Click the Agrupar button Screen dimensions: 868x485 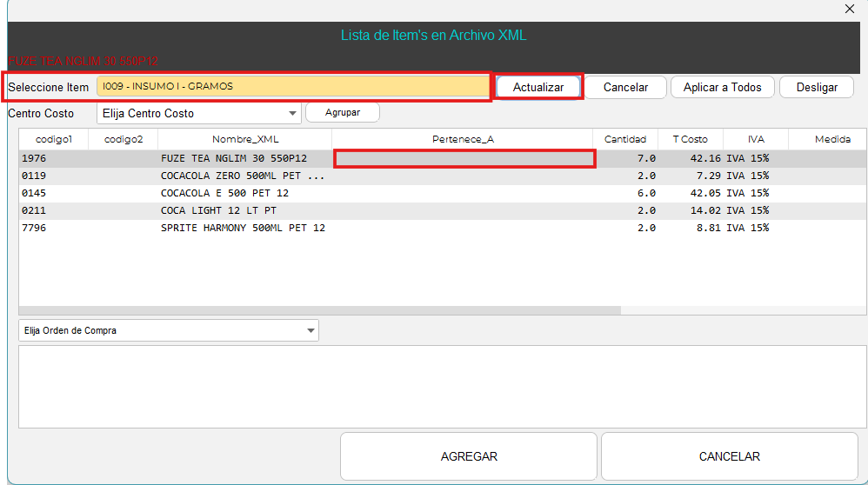pos(343,113)
